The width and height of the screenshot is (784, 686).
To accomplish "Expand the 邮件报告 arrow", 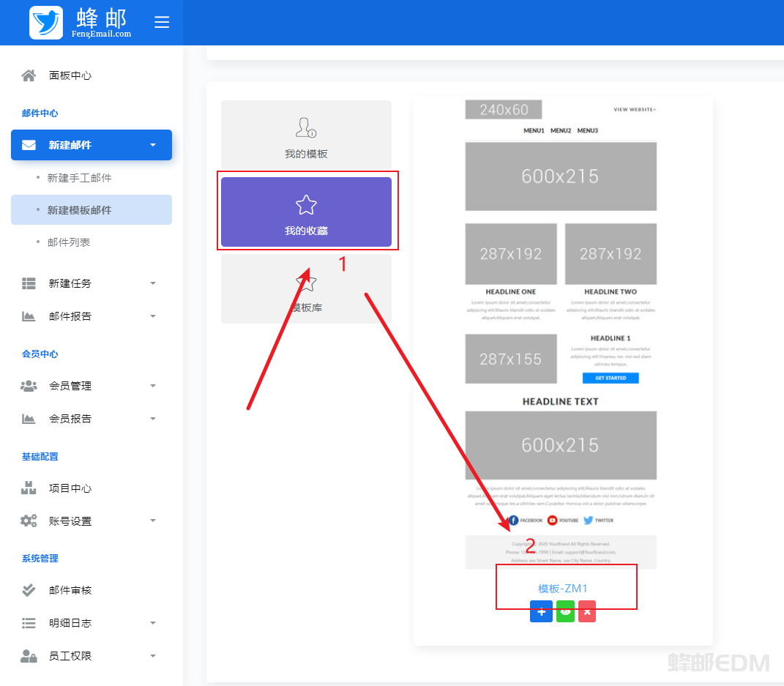I will click(153, 316).
